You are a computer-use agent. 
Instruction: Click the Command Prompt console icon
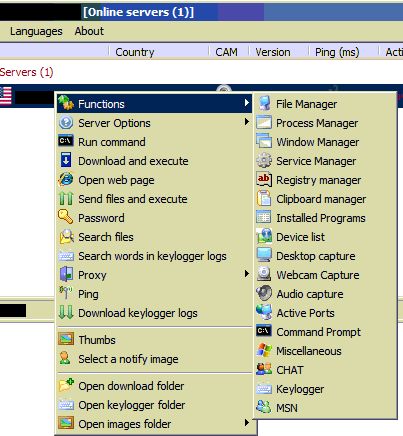click(x=264, y=331)
